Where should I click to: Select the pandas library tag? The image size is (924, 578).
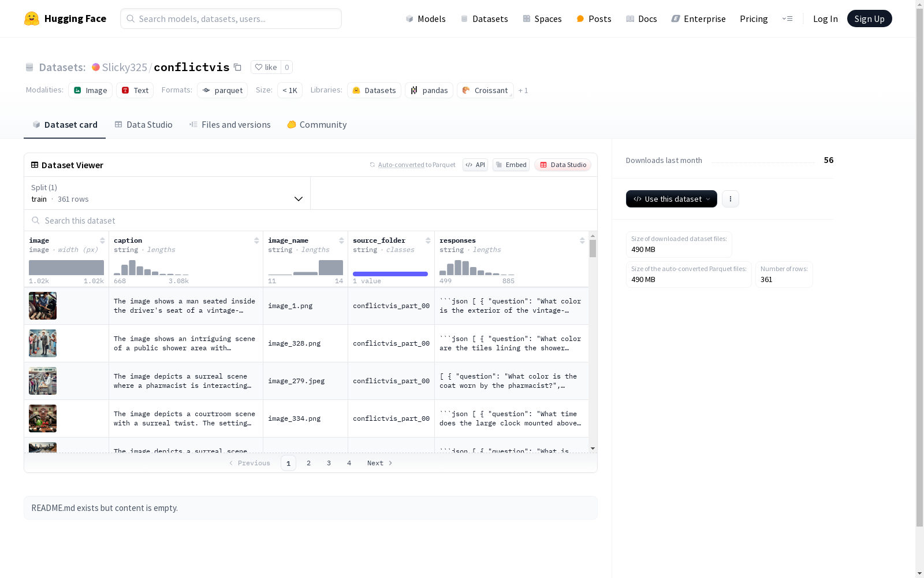click(429, 90)
